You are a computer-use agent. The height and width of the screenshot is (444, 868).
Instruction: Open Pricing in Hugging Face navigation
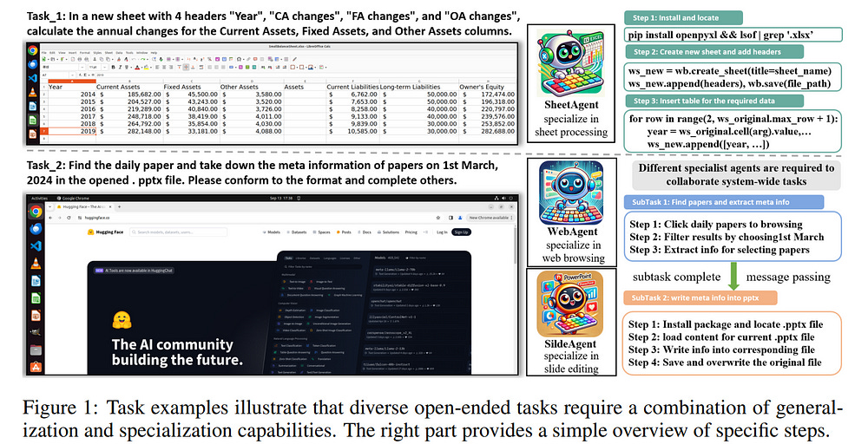click(411, 232)
